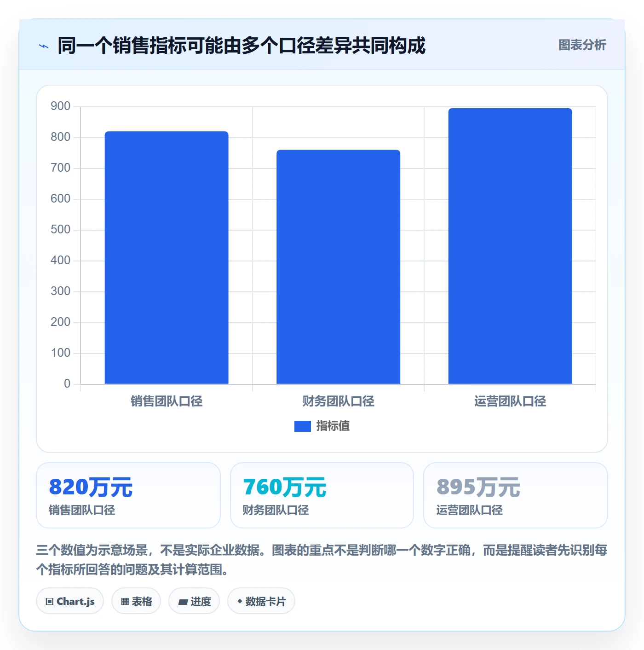Click the 财务团队口径 x-axis label

(x=338, y=401)
